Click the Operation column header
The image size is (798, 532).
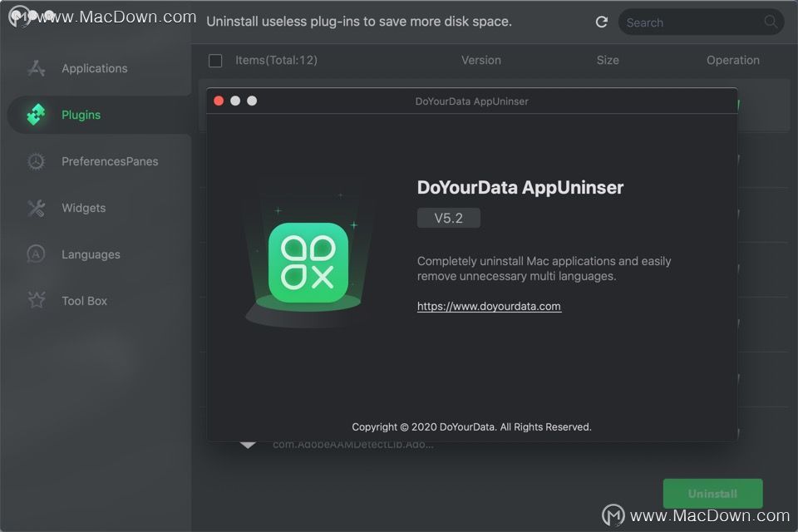(733, 60)
